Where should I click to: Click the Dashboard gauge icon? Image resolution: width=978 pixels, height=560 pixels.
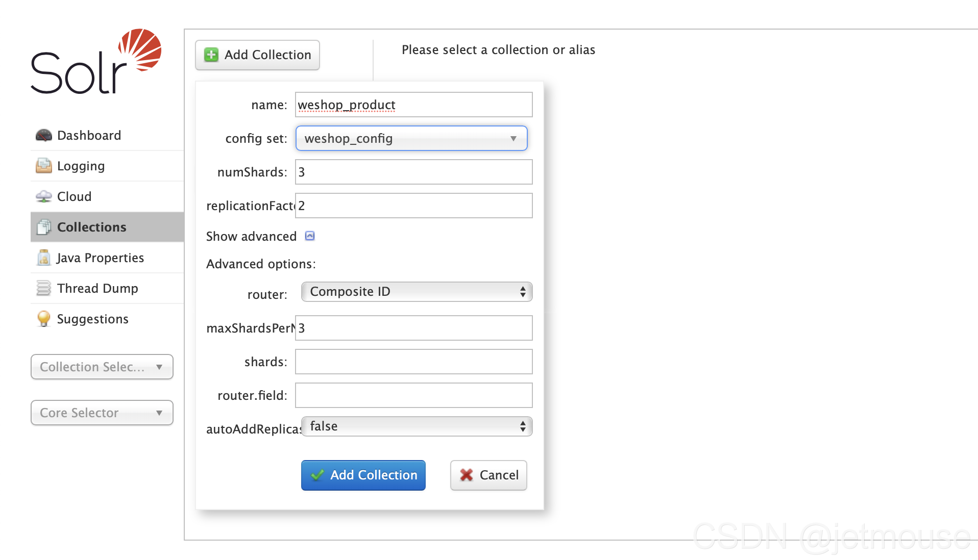point(44,135)
